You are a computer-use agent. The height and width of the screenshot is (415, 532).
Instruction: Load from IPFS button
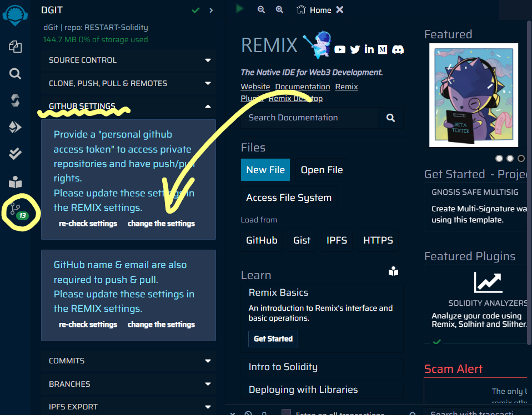pyautogui.click(x=337, y=240)
